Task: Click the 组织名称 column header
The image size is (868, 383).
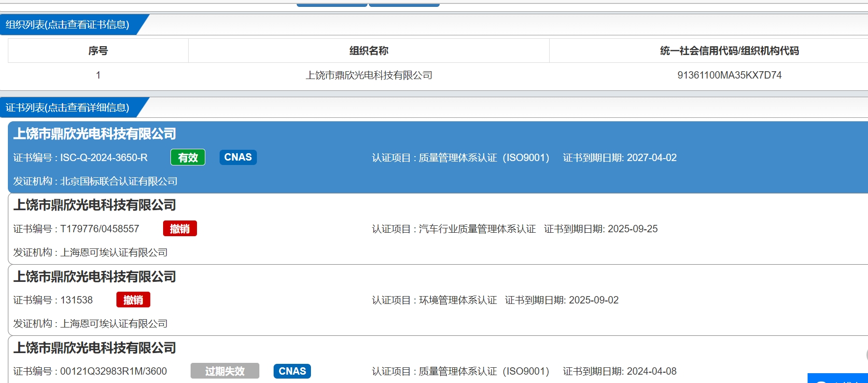Action: [369, 51]
